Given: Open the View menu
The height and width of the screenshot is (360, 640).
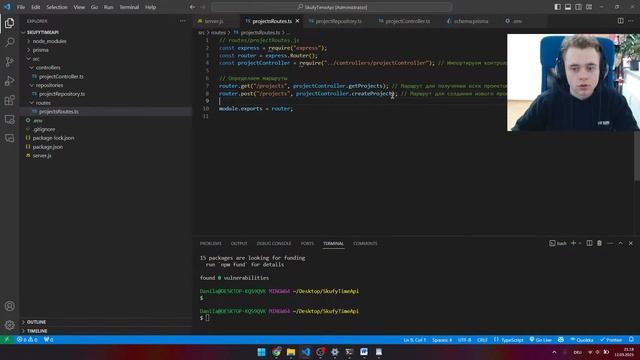Looking at the screenshot, I should (x=79, y=7).
